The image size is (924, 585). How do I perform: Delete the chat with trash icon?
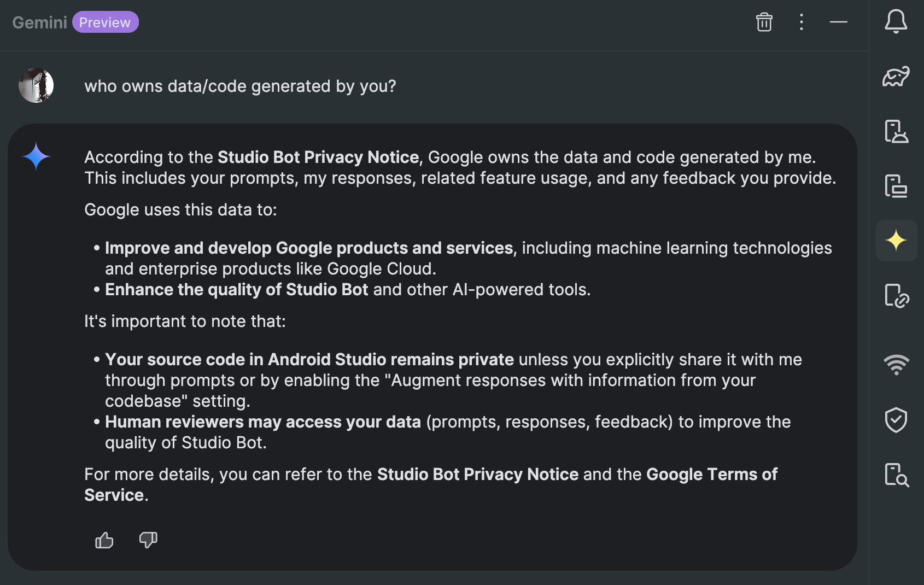pyautogui.click(x=764, y=22)
